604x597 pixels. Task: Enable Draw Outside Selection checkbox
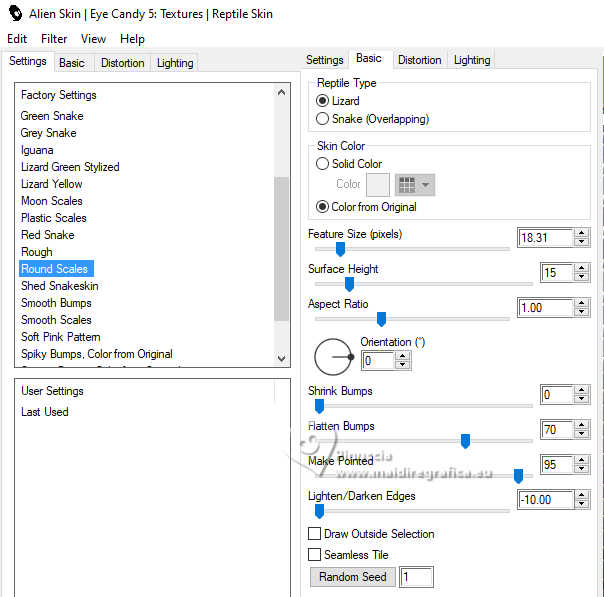coord(314,534)
